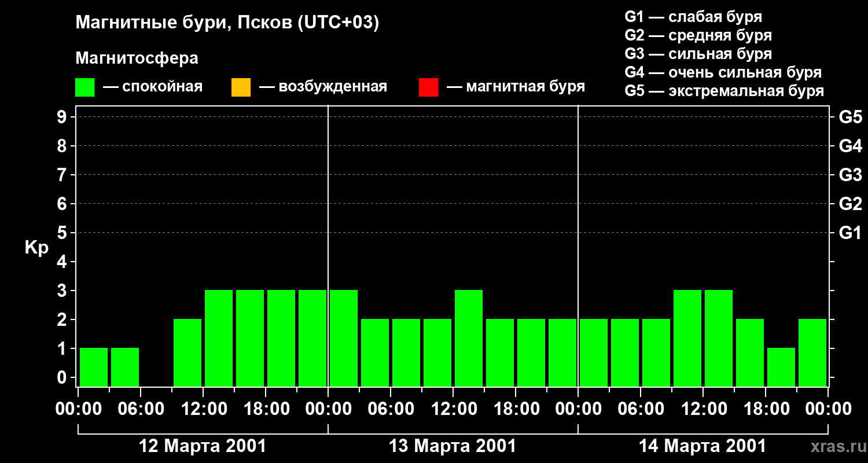Click the orange 'возбужденная' legend swatch

point(241,87)
